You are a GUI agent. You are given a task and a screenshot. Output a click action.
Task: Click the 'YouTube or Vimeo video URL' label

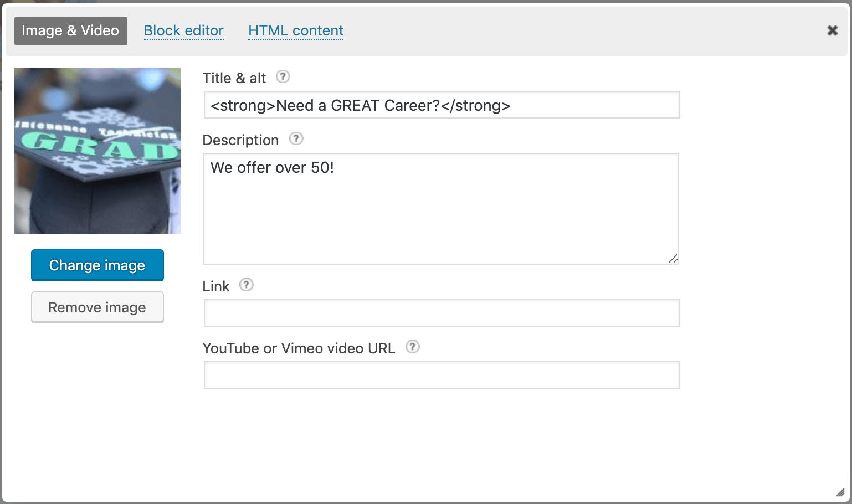[x=299, y=348]
